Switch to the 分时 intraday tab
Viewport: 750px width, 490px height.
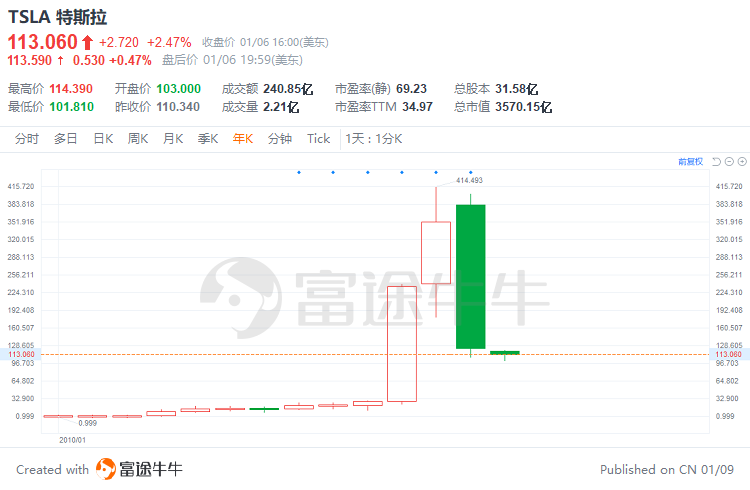(x=27, y=139)
